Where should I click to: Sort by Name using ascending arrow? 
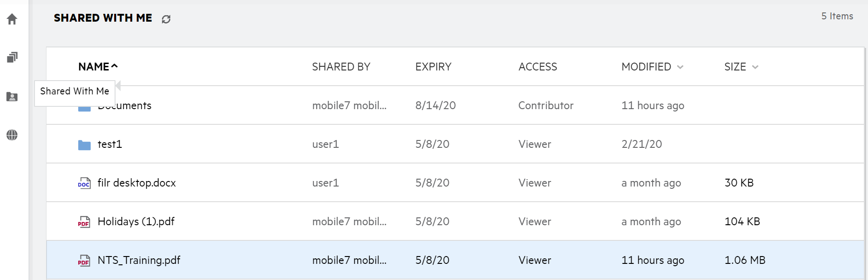click(115, 66)
